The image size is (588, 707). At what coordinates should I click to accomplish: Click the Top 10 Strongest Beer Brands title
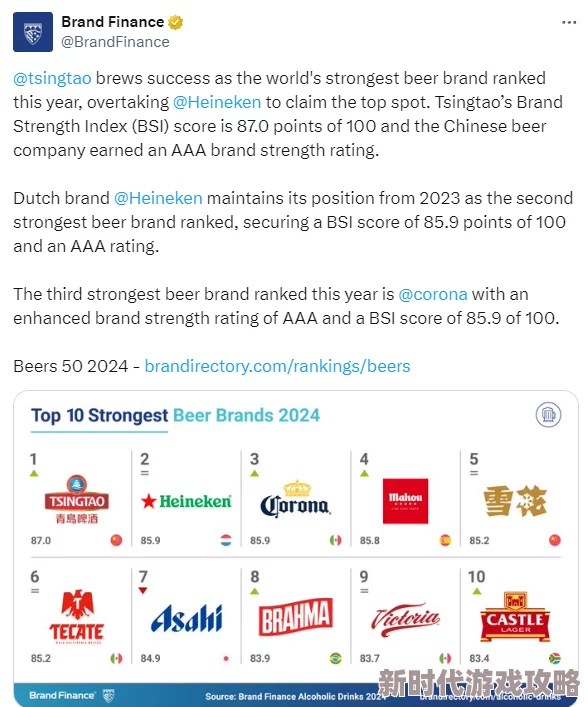[x=175, y=415]
